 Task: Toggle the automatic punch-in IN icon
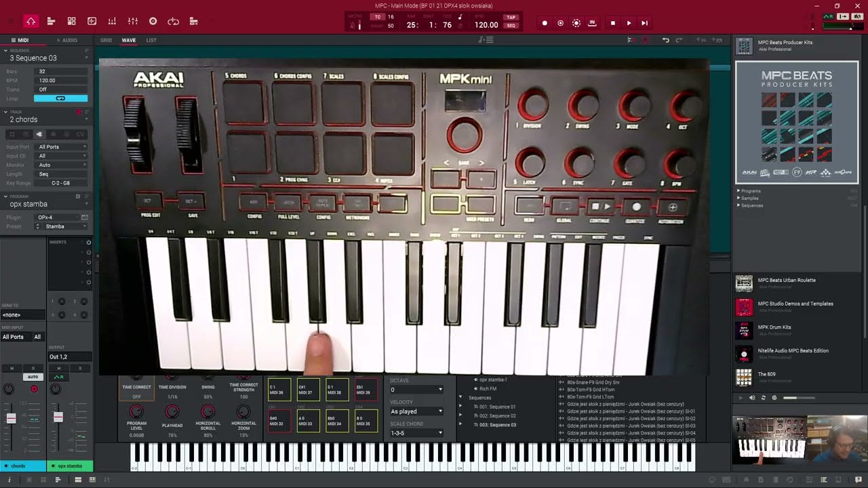pyautogui.click(x=592, y=23)
